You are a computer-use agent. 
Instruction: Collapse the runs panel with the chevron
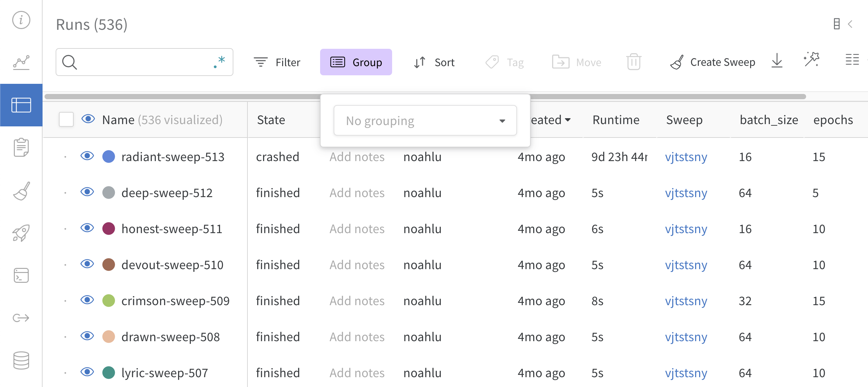[850, 24]
